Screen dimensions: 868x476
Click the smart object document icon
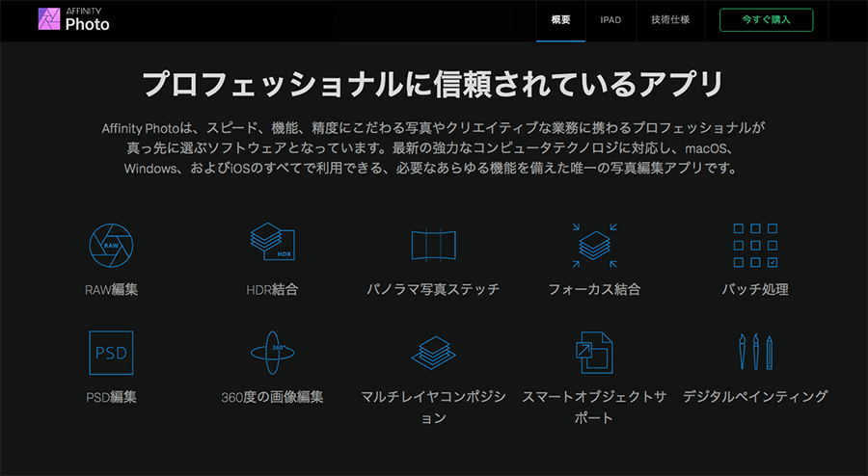[594, 353]
